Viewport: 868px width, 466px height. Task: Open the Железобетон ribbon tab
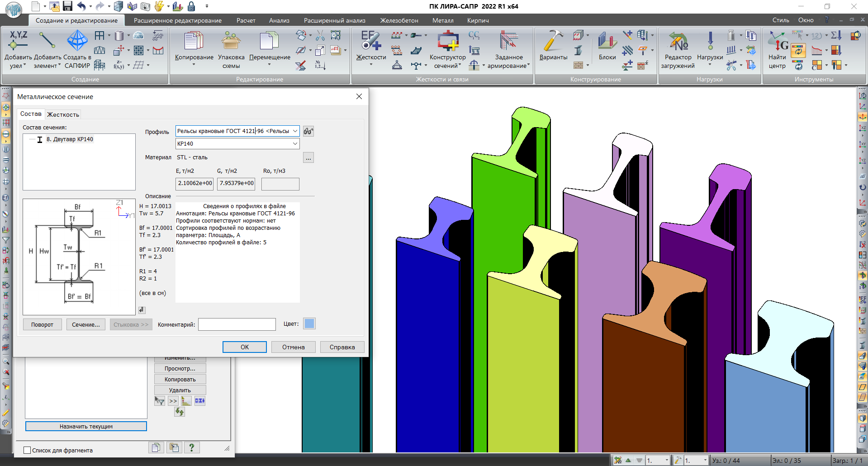[398, 20]
